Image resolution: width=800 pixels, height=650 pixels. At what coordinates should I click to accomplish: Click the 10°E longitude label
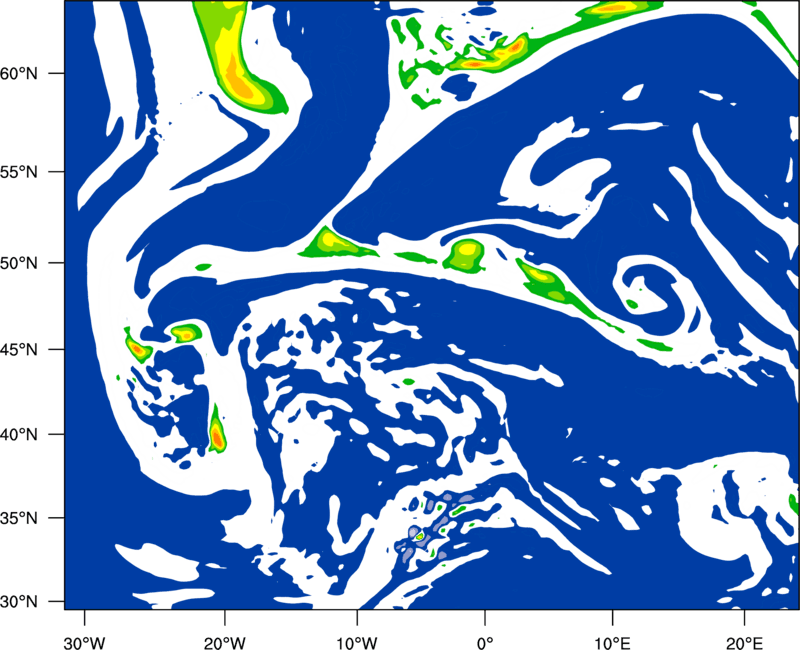point(612,643)
